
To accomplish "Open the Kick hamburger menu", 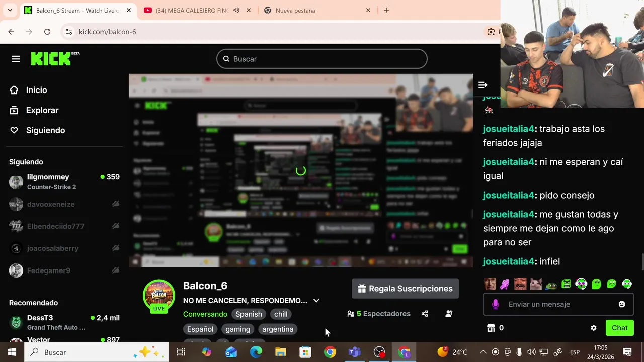I will tap(16, 59).
